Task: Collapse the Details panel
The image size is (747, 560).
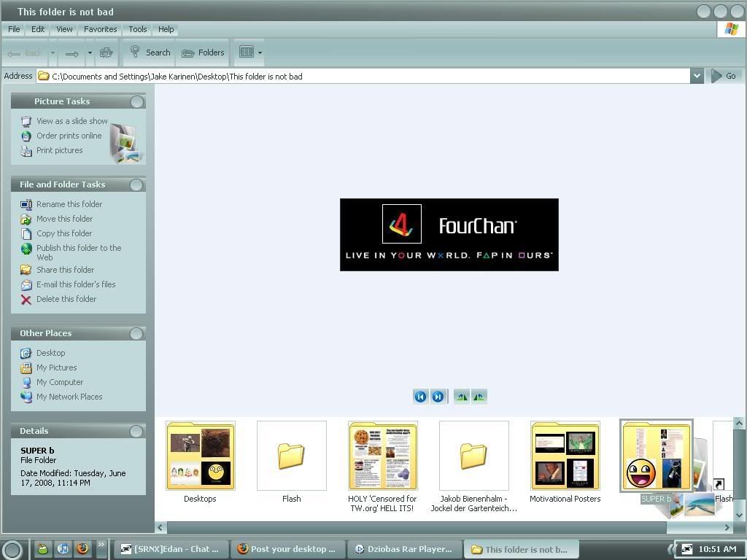Action: 136,431
